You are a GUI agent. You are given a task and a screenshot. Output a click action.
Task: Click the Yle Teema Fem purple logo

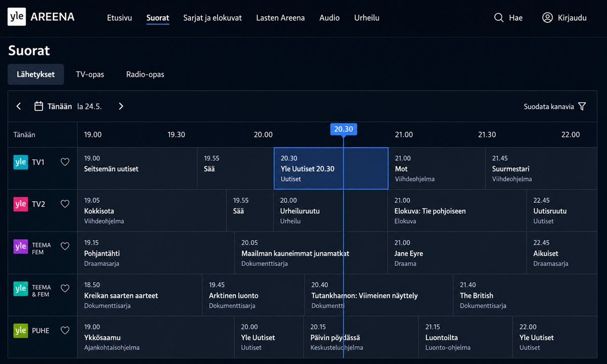(x=21, y=246)
